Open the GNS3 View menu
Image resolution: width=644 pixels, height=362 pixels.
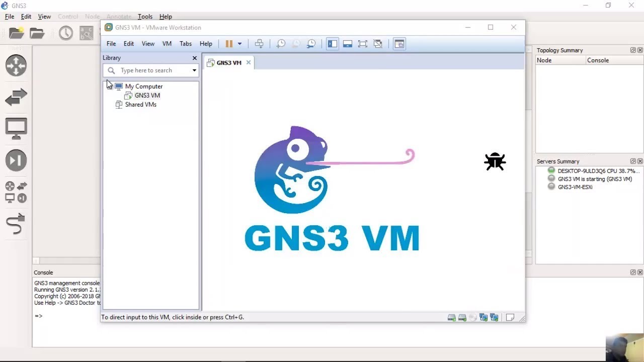point(44,17)
